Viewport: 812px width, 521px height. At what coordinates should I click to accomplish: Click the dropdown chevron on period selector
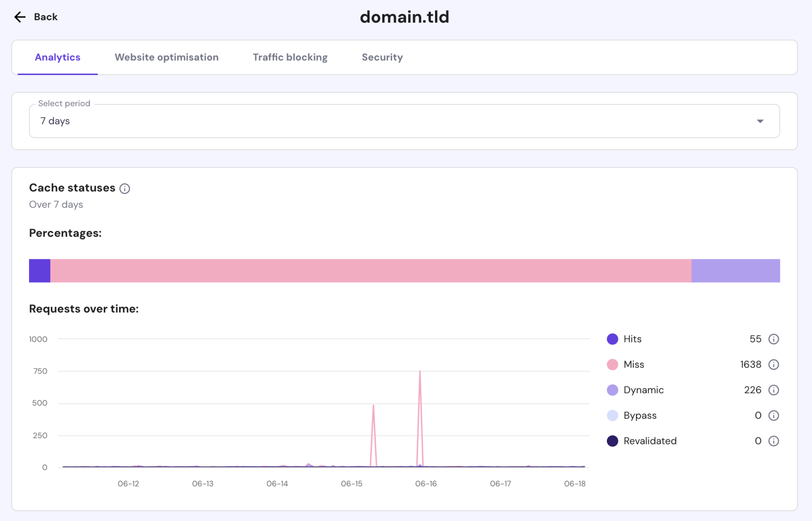[x=760, y=121]
